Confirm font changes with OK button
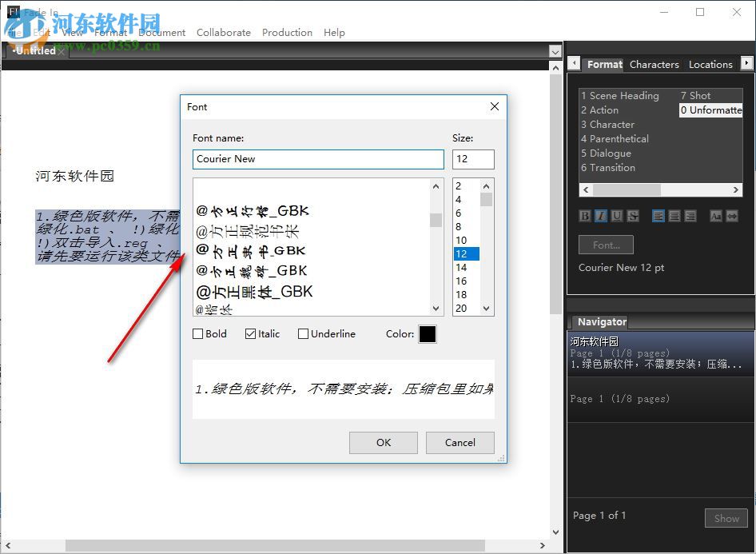Screen dimensions: 756x554 coord(383,442)
